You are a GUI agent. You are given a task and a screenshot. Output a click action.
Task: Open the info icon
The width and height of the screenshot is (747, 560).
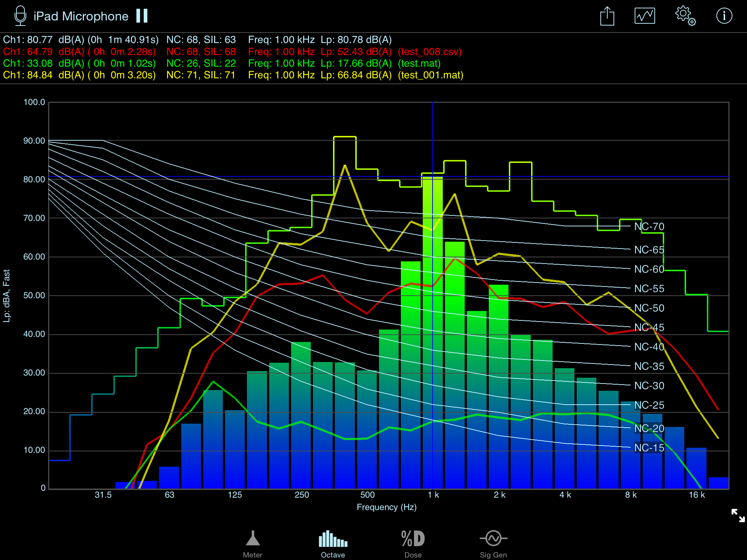click(x=724, y=16)
